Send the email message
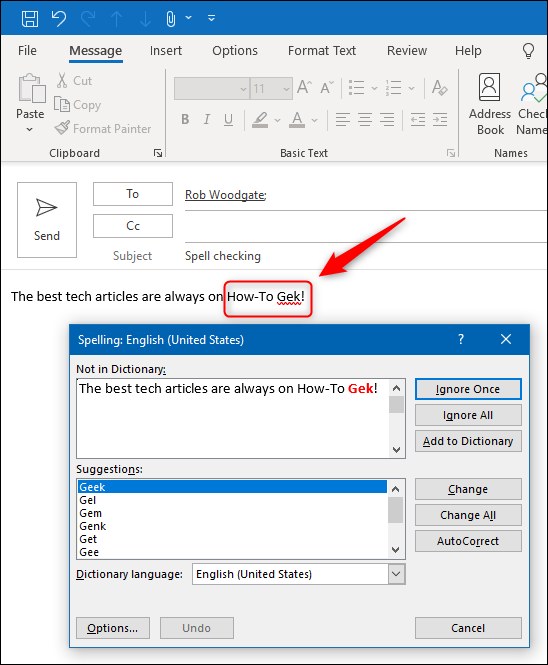 click(x=47, y=220)
